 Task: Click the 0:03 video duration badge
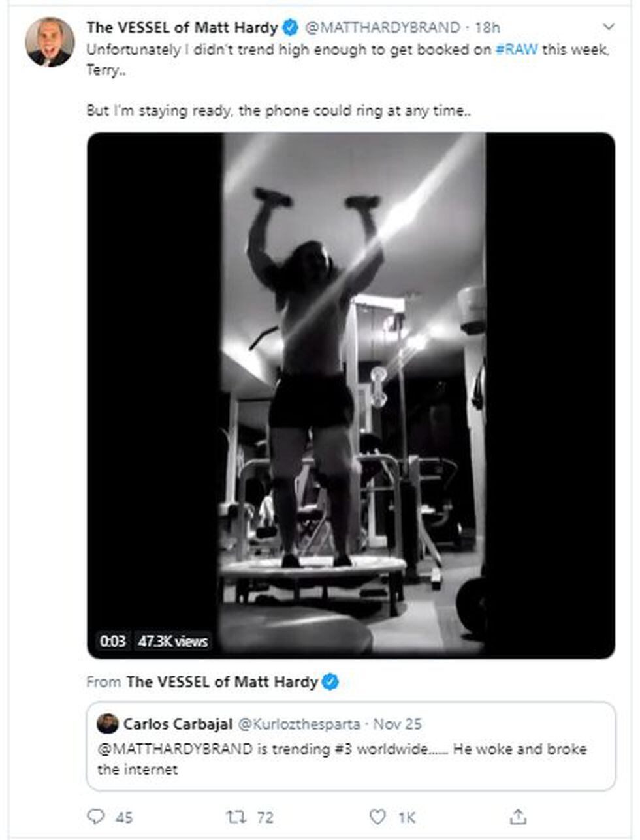click(112, 641)
